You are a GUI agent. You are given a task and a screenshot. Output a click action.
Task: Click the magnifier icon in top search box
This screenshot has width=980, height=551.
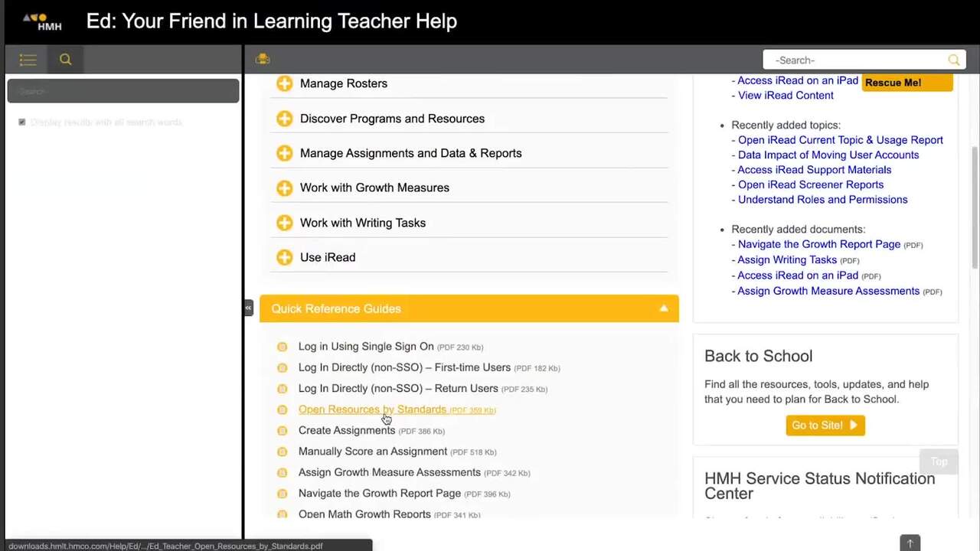pyautogui.click(x=953, y=60)
